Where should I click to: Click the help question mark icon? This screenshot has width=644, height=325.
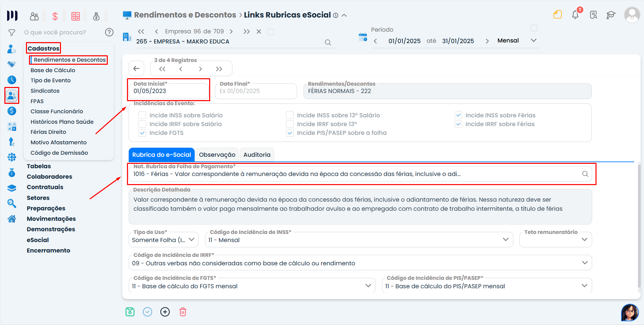click(x=109, y=32)
